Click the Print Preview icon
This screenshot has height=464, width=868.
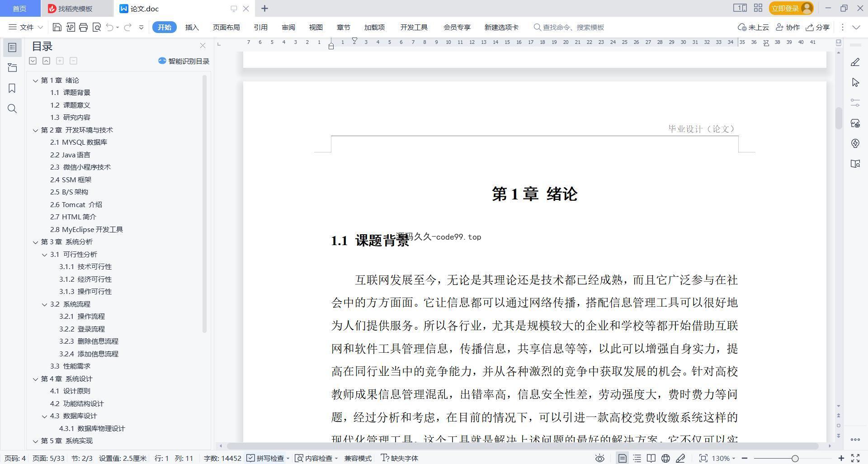point(96,27)
